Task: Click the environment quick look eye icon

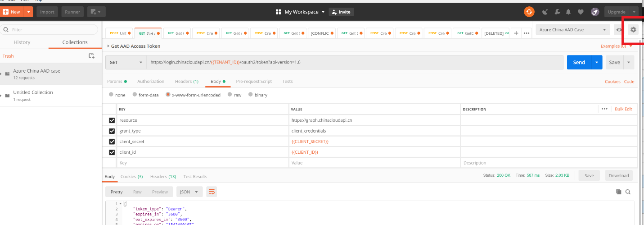Action: 619,30
